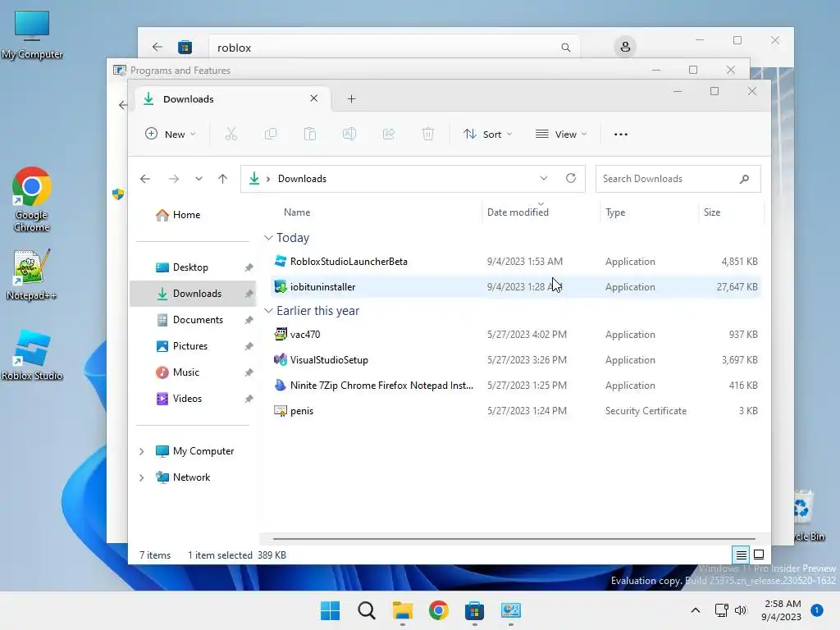Click 5/27/2023 4:02 PM date cell
This screenshot has width=840, height=630.
click(x=527, y=335)
